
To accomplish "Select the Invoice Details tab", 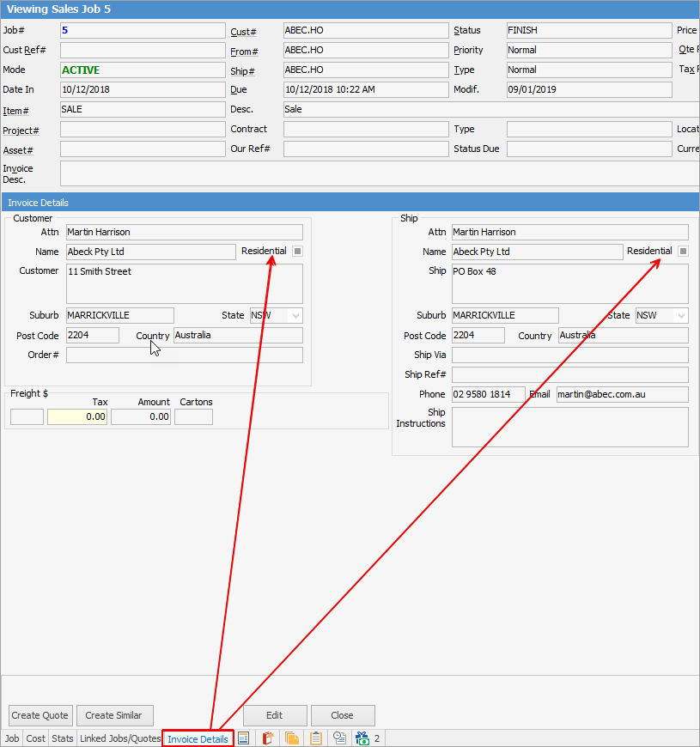I will tap(198, 739).
